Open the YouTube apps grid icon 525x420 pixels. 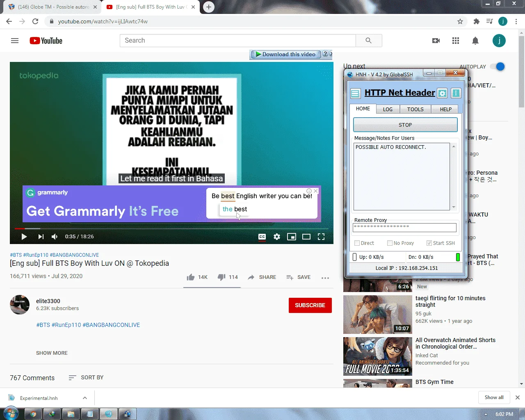tap(456, 41)
